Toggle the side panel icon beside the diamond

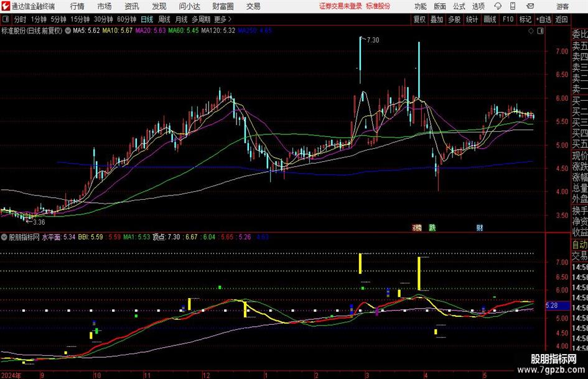tap(540, 31)
